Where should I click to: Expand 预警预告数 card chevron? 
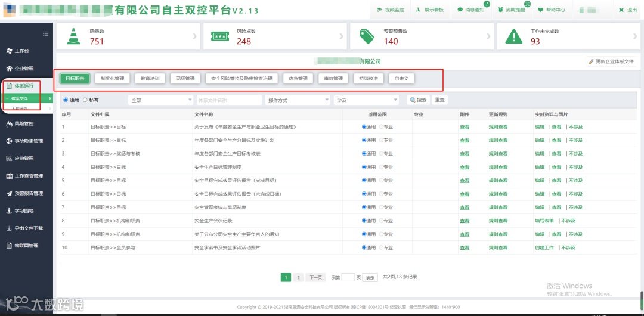pyautogui.click(x=488, y=36)
